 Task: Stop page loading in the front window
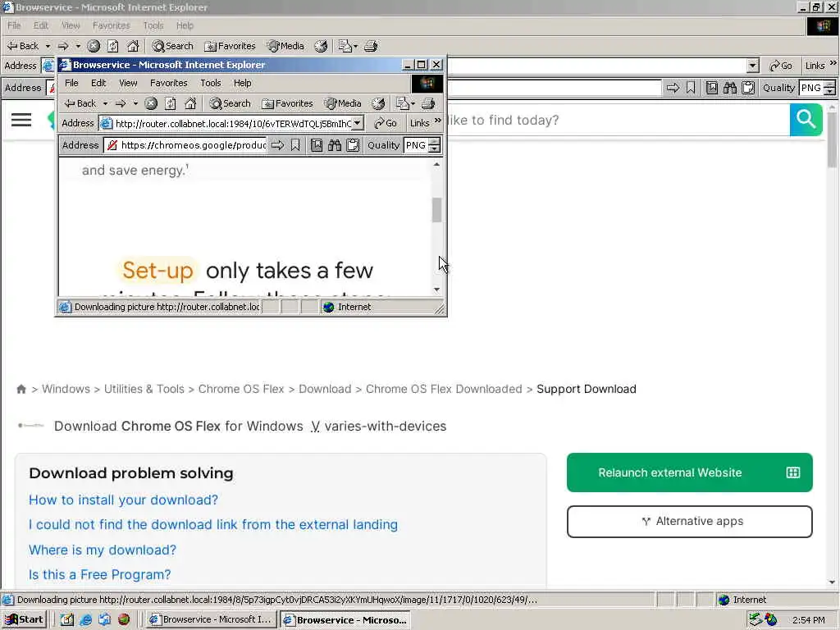[x=151, y=103]
